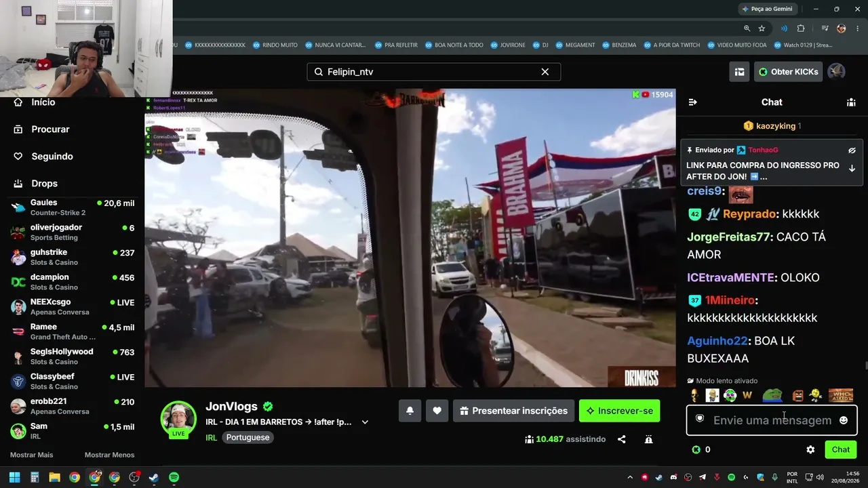Click the chat message input field
This screenshot has height=488, width=868.
point(772,420)
